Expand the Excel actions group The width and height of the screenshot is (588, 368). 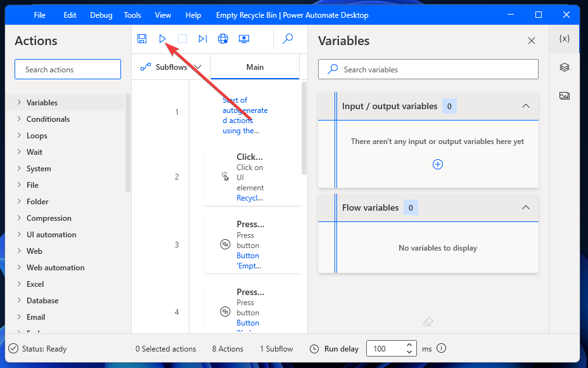[19, 284]
